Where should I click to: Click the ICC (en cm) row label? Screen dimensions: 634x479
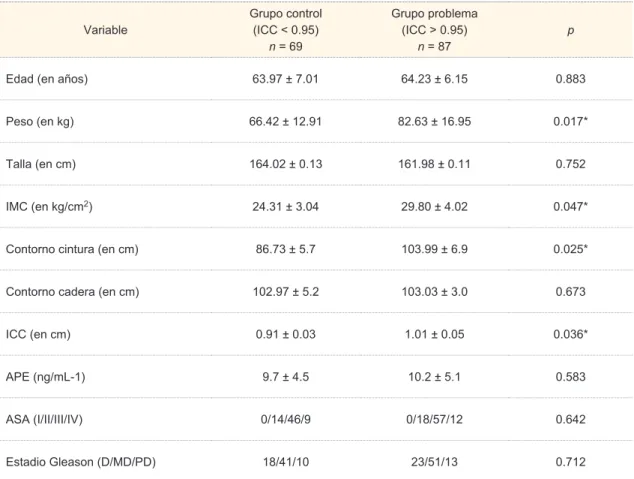pos(38,334)
